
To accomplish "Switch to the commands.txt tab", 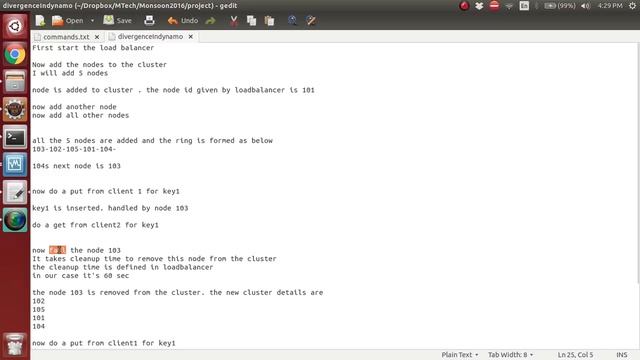I will click(x=66, y=37).
